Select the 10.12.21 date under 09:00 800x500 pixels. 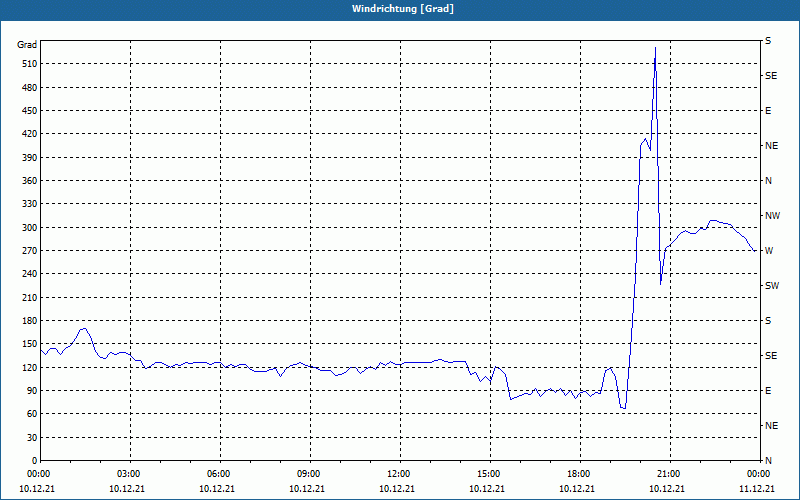point(307,488)
